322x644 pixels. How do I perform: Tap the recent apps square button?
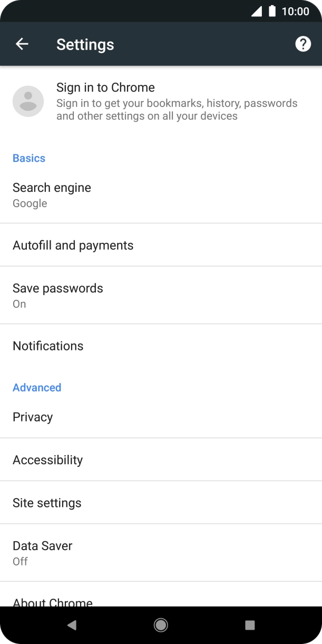pyautogui.click(x=250, y=625)
